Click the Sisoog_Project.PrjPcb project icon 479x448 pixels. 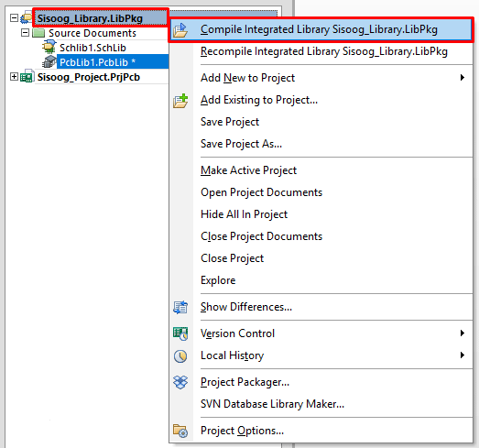coord(27,76)
